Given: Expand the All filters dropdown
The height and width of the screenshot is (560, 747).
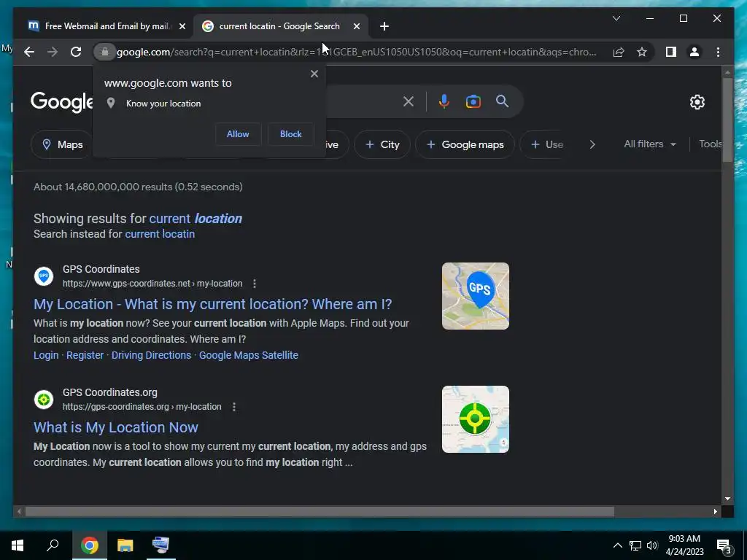Looking at the screenshot, I should pos(650,144).
